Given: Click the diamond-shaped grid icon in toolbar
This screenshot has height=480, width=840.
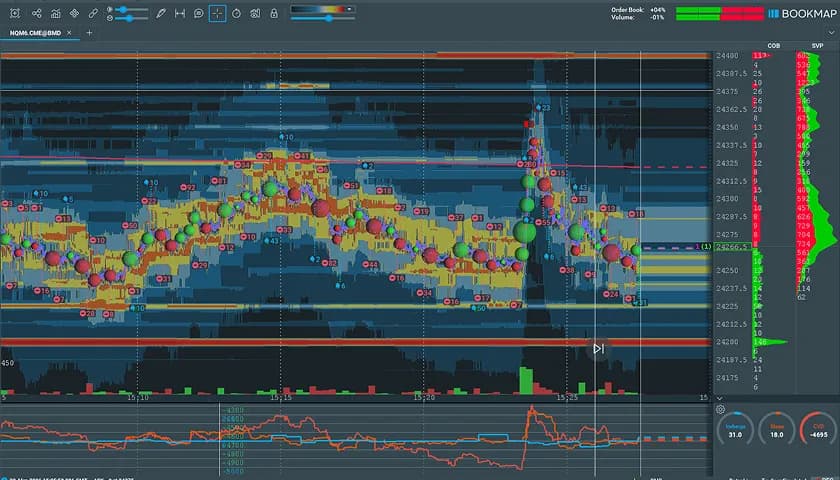Looking at the screenshot, I should [74, 13].
